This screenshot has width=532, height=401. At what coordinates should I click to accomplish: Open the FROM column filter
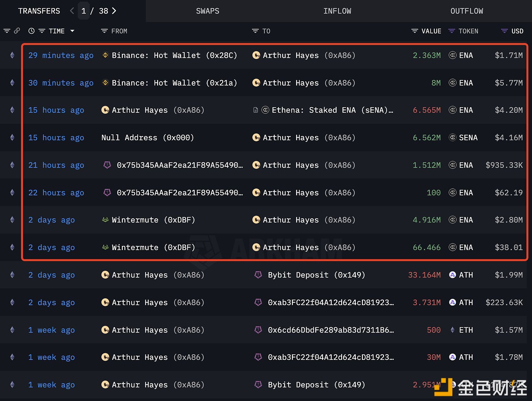104,31
